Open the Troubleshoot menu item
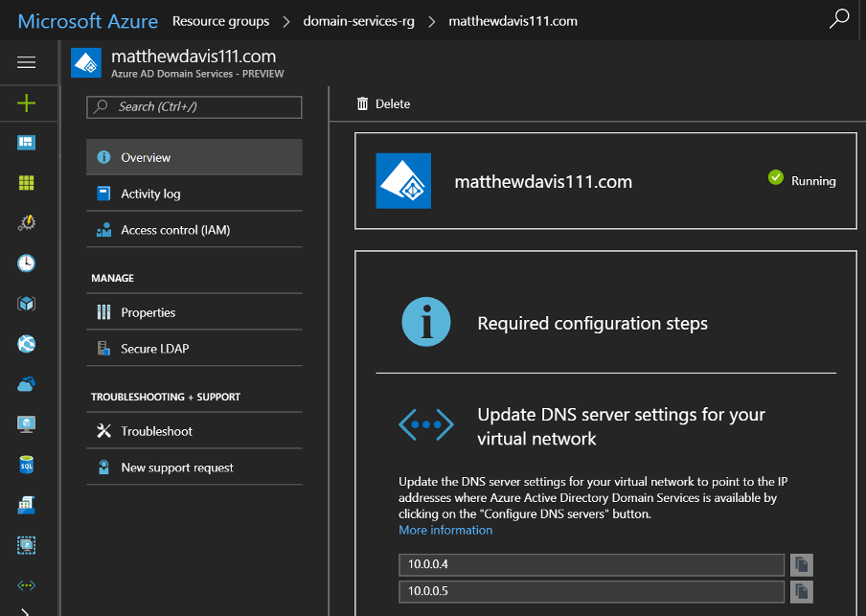 (x=194, y=431)
